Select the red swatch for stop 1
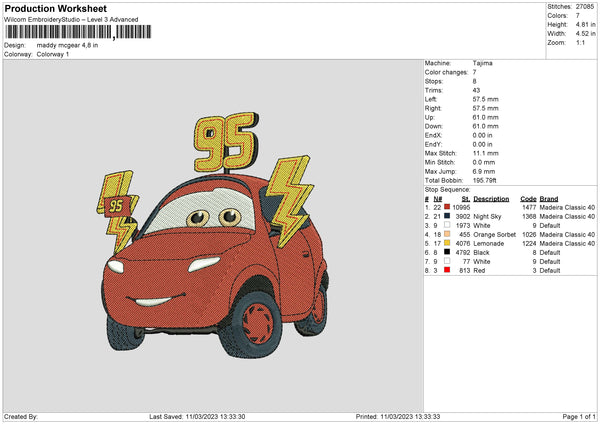This screenshot has height=424, width=600. [x=447, y=207]
